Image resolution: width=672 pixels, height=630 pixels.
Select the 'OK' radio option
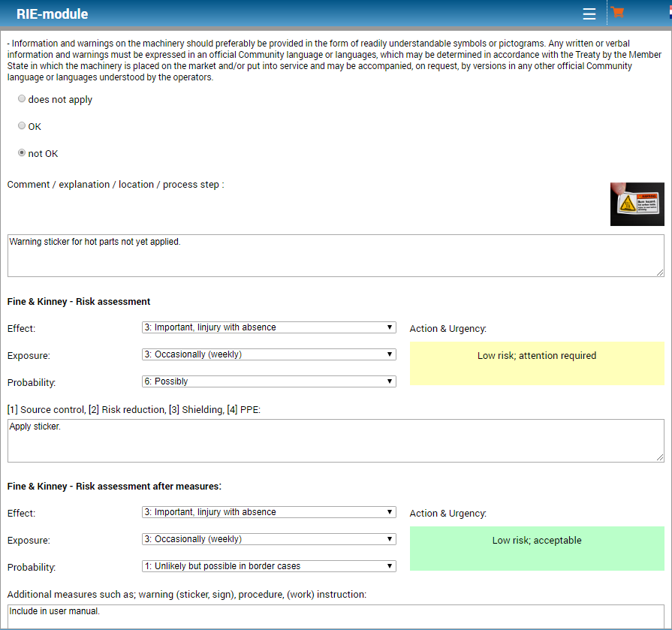pos(22,126)
